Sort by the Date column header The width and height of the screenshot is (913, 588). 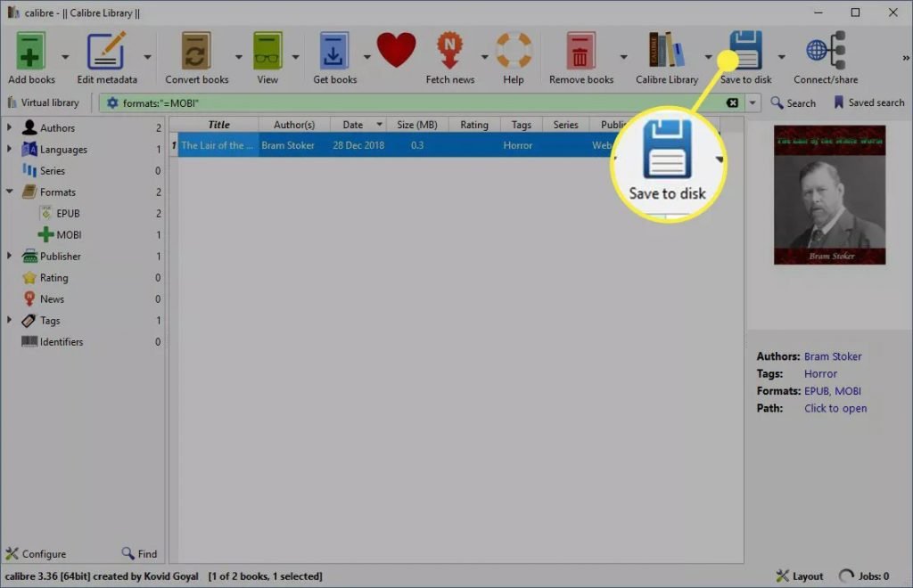pos(353,125)
